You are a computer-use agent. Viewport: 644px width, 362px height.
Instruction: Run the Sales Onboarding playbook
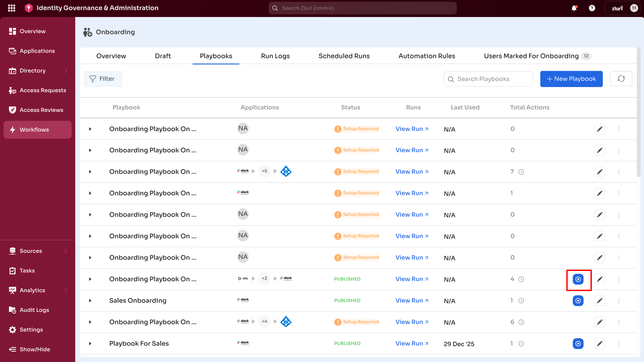(578, 300)
